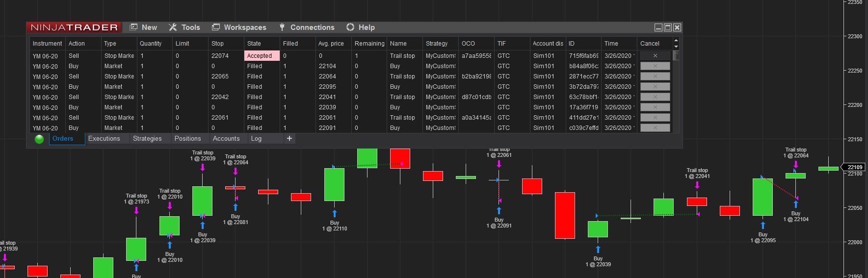The height and width of the screenshot is (278, 868).
Task: Sort by the Account display column header
Action: pyautogui.click(x=548, y=44)
